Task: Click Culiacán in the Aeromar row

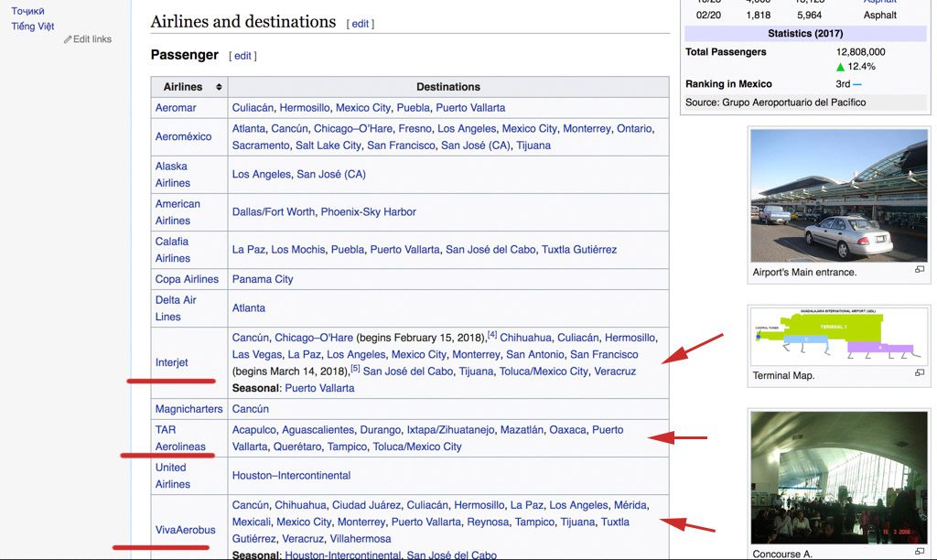Action: tap(253, 108)
